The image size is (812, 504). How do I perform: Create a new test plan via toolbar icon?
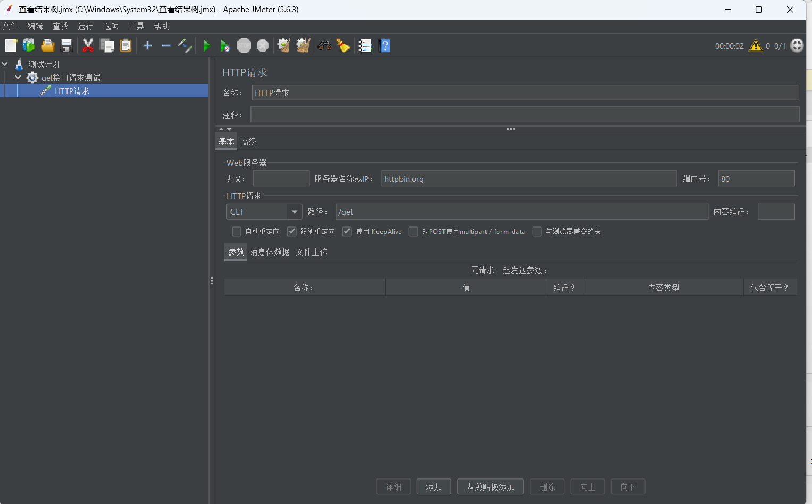11,46
